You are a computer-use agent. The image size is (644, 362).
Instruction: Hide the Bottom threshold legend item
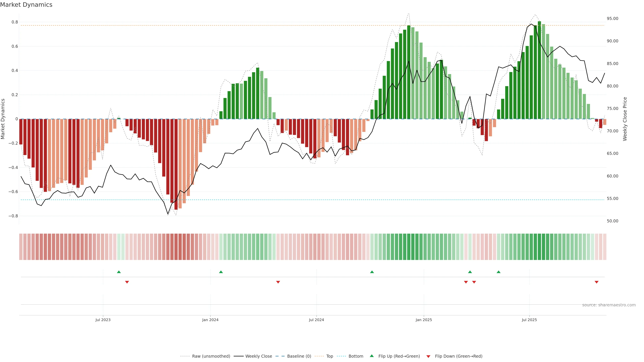point(356,356)
